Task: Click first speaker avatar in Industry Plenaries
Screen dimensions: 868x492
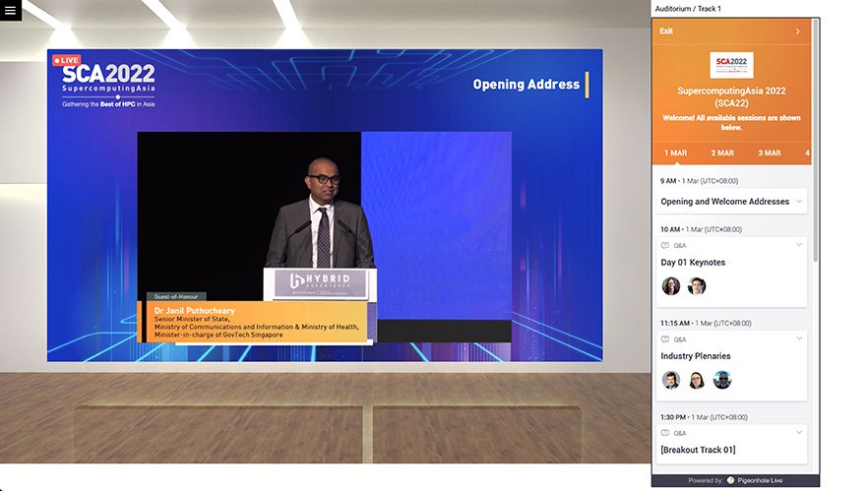Action: (671, 380)
